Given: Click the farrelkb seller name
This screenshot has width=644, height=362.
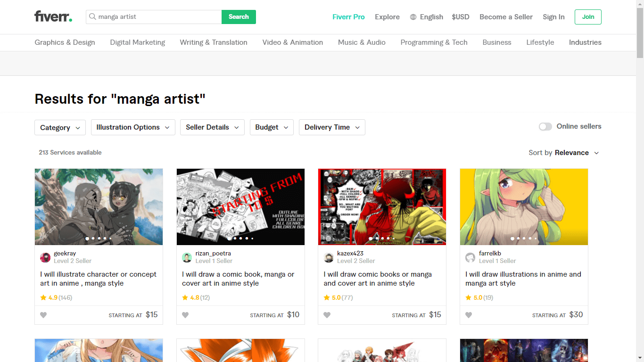Looking at the screenshot, I should 490,254.
